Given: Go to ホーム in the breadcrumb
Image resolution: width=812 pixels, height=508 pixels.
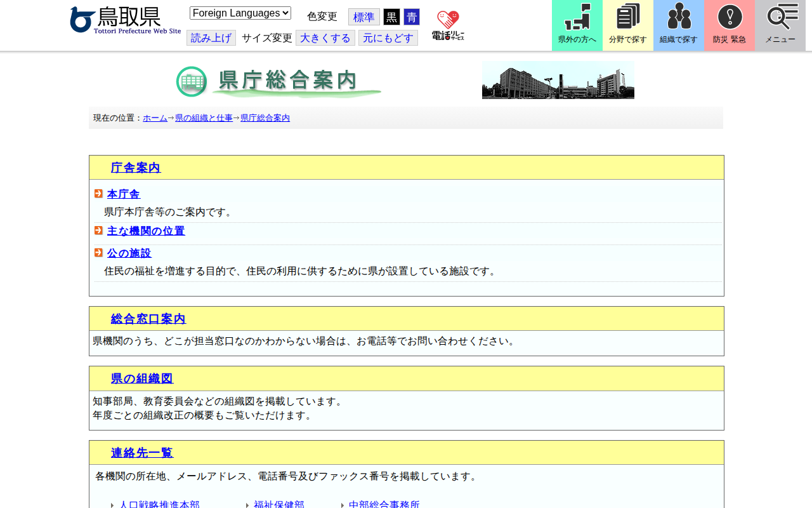Looking at the screenshot, I should click(x=155, y=118).
